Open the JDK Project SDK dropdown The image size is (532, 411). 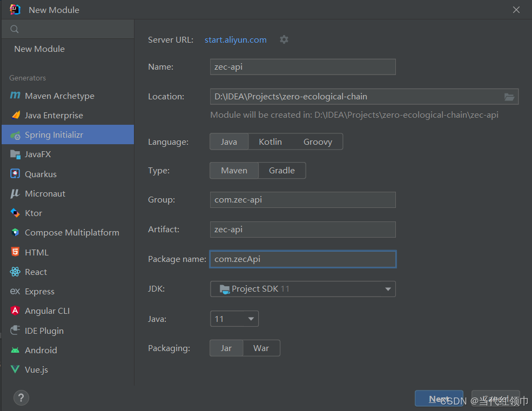[x=302, y=289]
